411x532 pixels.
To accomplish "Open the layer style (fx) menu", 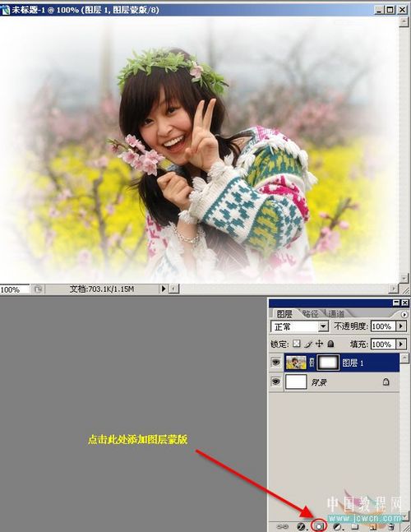I will pyautogui.click(x=302, y=526).
